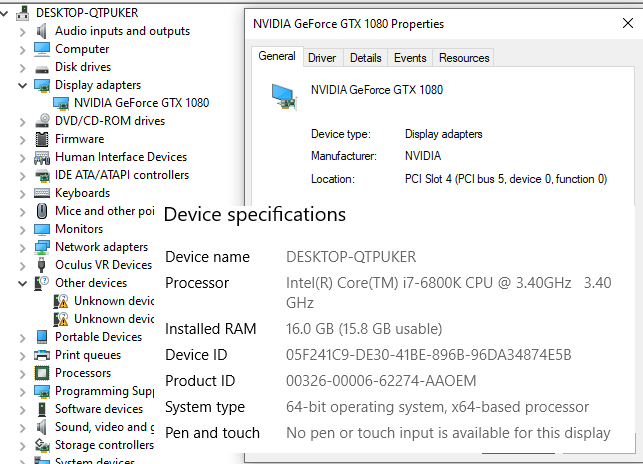This screenshot has width=643, height=464.
Task: Click the Device ID value 05F241C9-DE30
Action: 429,355
